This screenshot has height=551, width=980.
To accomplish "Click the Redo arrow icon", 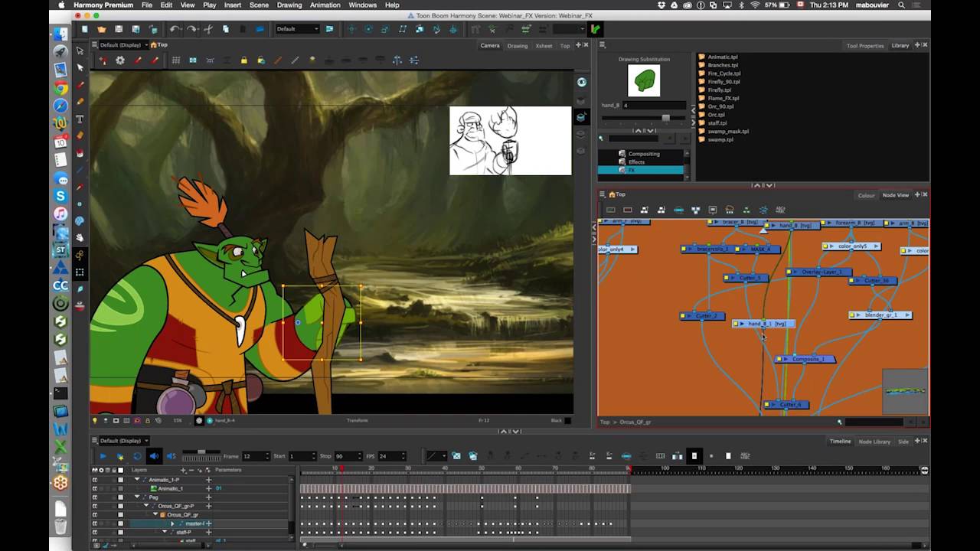I will [191, 29].
